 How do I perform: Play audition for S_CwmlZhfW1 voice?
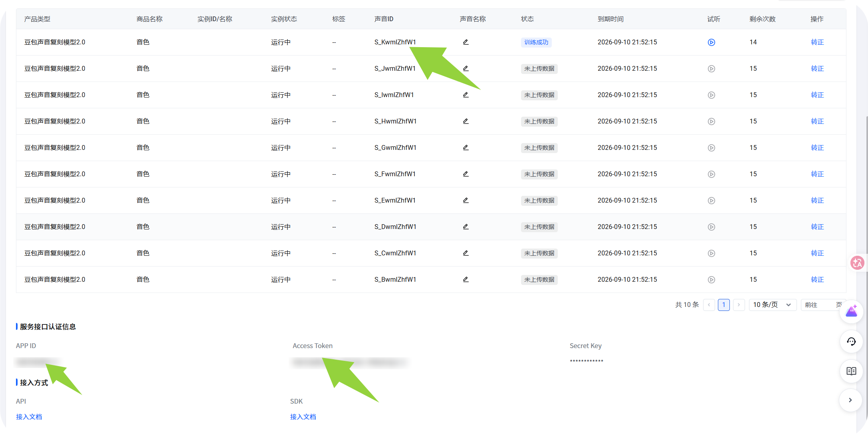711,253
